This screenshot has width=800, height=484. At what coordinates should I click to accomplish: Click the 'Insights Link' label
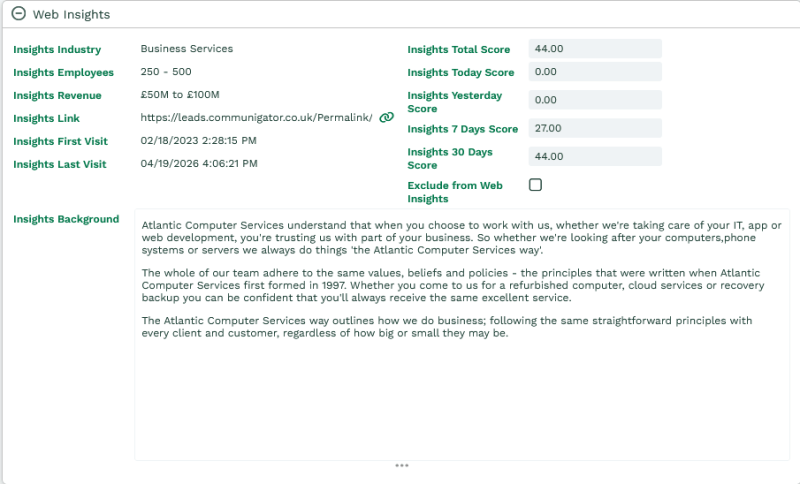pos(46,118)
